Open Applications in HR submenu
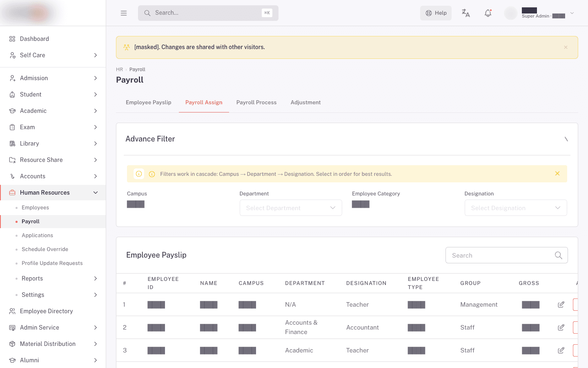588x368 pixels. [53, 236]
